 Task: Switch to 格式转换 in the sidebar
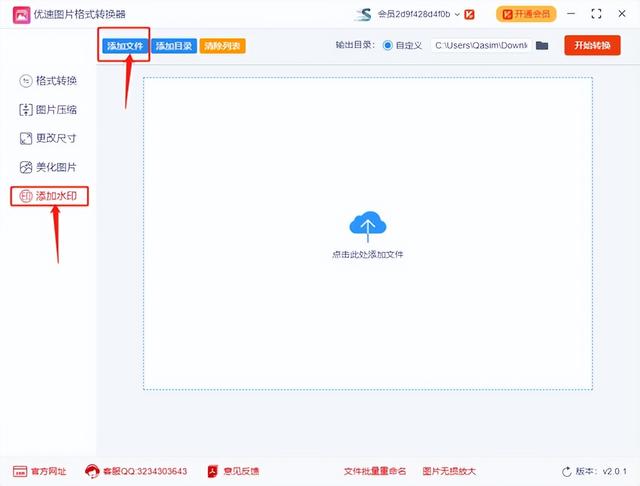pyautogui.click(x=48, y=81)
